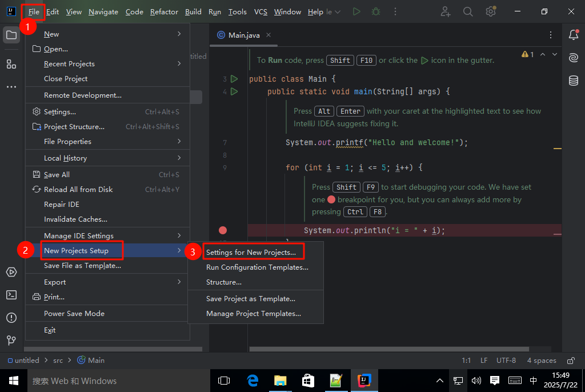Click the editor horizontal scrollbar
585x392 pixels.
point(389,349)
